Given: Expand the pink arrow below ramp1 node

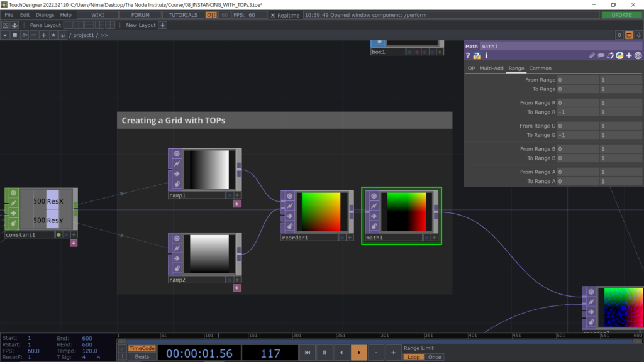Looking at the screenshot, I should click(237, 204).
